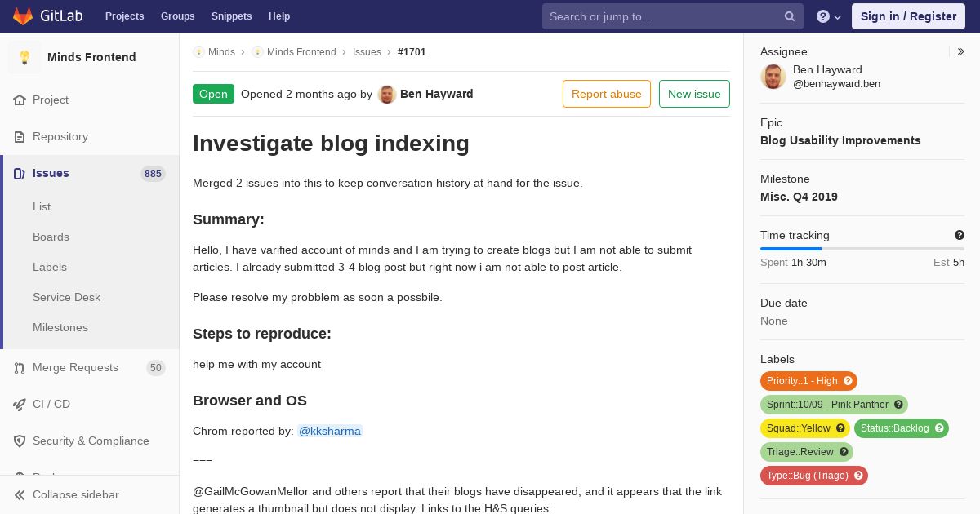Click the Blog Usability Improvements epic
This screenshot has width=980, height=514.
[840, 140]
